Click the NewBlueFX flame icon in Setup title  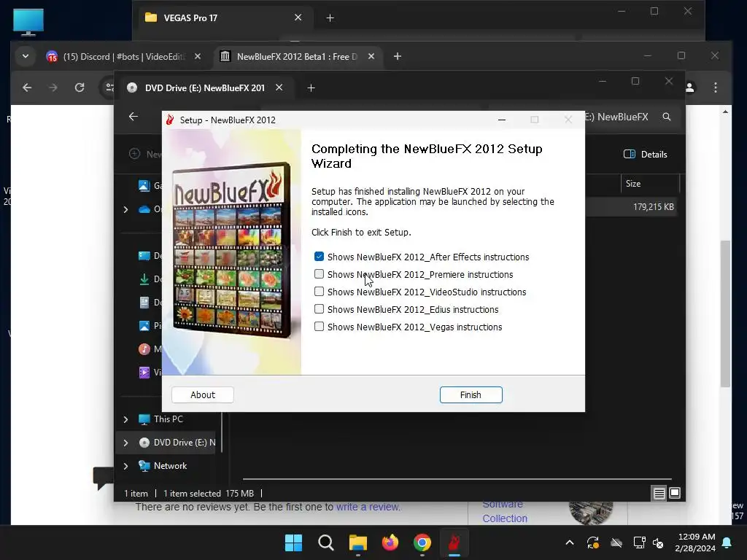click(170, 120)
